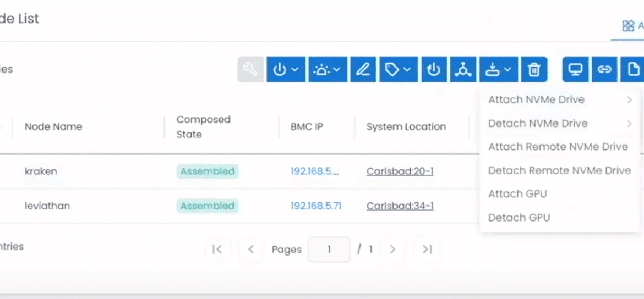
Task: Expand the Attach NVMe Drive submenu arrow
Action: point(629,99)
